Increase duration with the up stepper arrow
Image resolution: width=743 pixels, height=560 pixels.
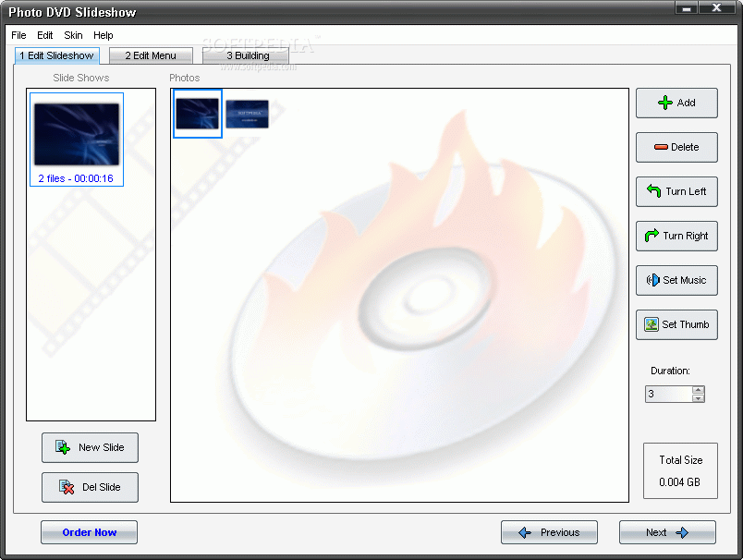point(698,390)
